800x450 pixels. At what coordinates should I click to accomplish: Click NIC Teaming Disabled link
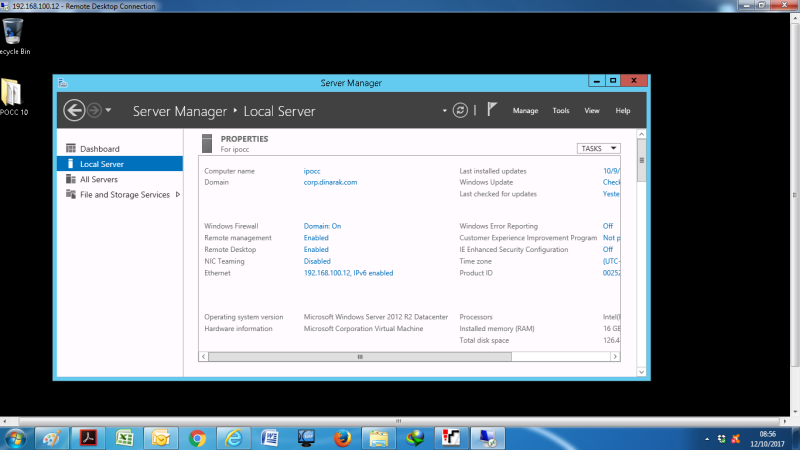[x=317, y=261]
